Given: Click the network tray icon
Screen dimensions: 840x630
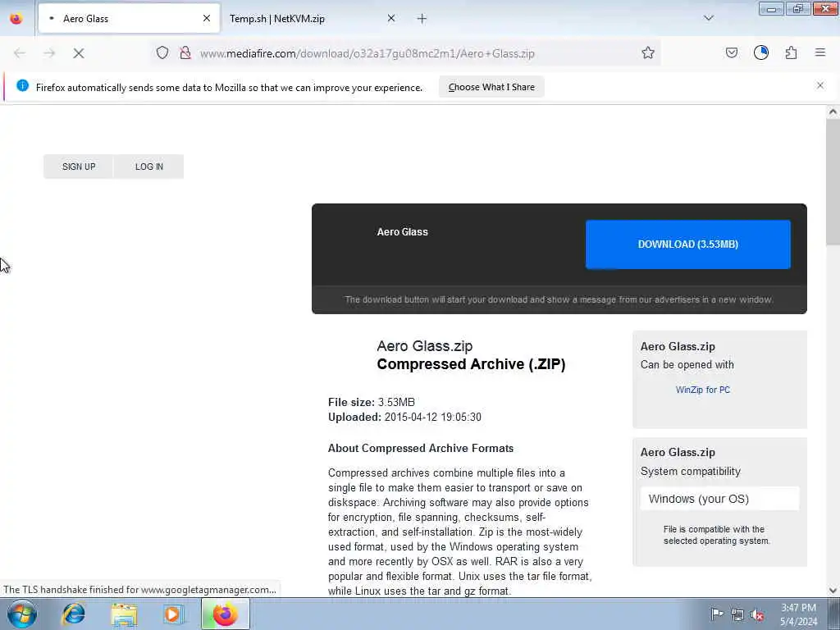Looking at the screenshot, I should (x=737, y=614).
